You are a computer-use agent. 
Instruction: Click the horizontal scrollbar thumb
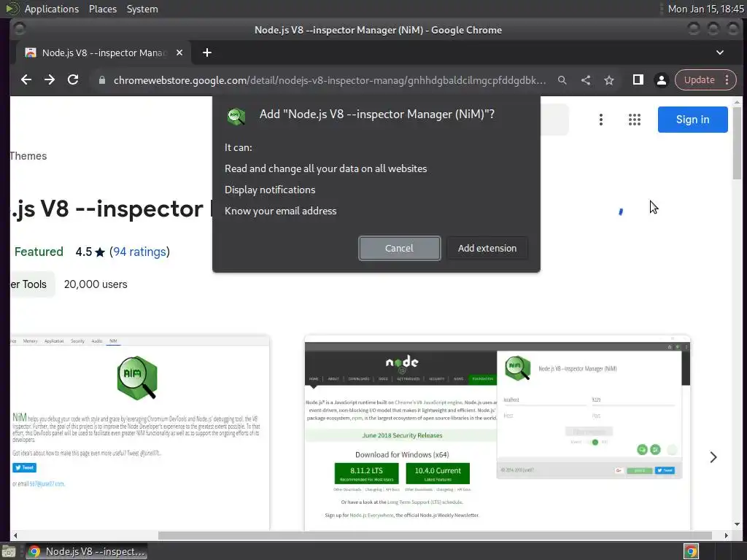click(435, 535)
